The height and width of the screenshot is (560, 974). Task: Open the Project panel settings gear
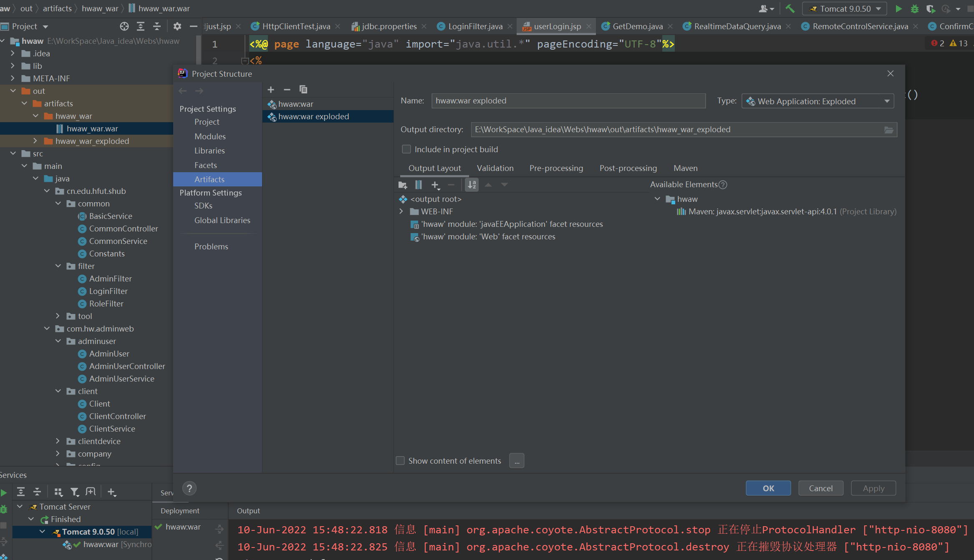177,26
